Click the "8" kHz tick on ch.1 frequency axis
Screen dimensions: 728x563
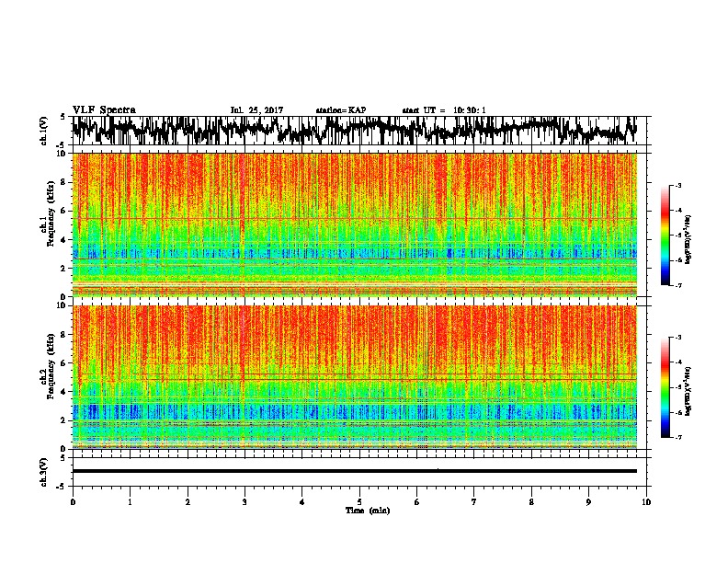coord(63,182)
